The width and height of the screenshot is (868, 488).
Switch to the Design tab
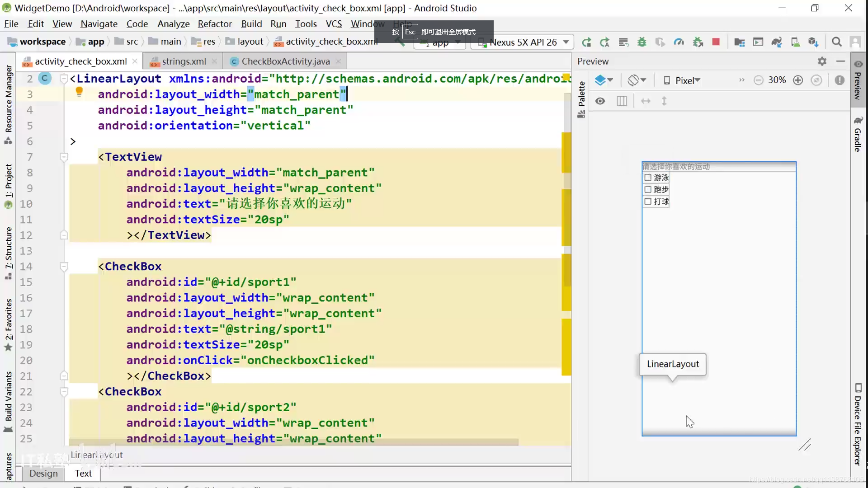point(43,473)
